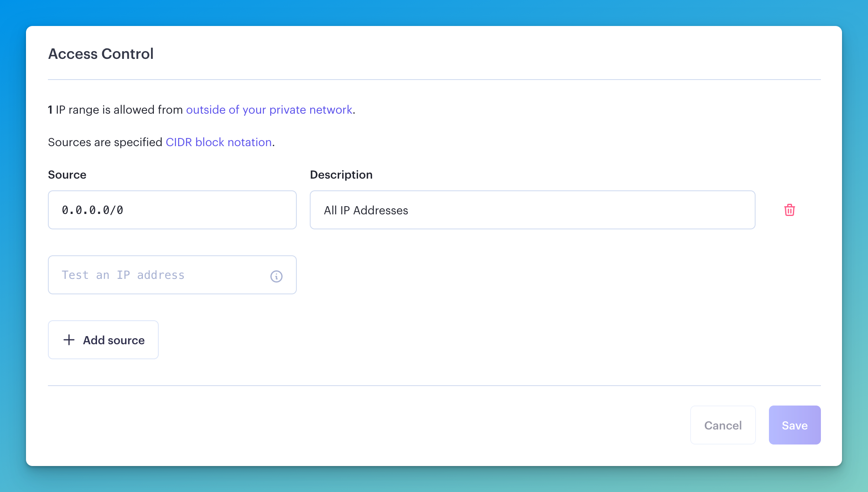Image resolution: width=868 pixels, height=492 pixels.
Task: Cancel the Access Control changes
Action: click(x=723, y=425)
